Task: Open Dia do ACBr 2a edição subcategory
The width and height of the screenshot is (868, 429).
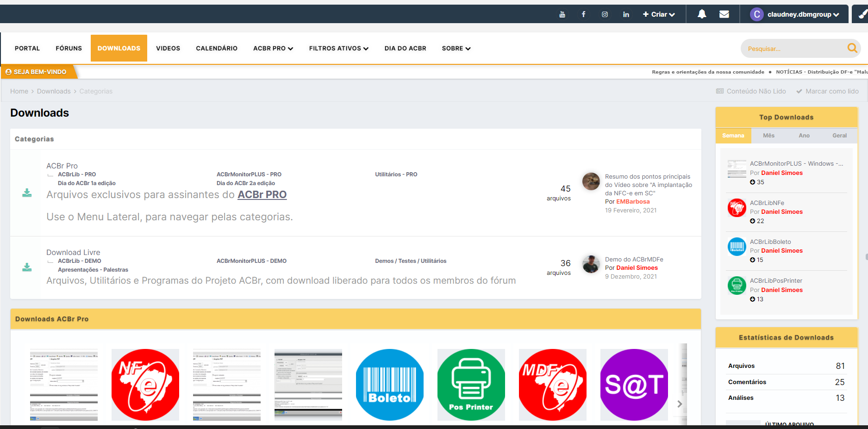Action: [246, 183]
